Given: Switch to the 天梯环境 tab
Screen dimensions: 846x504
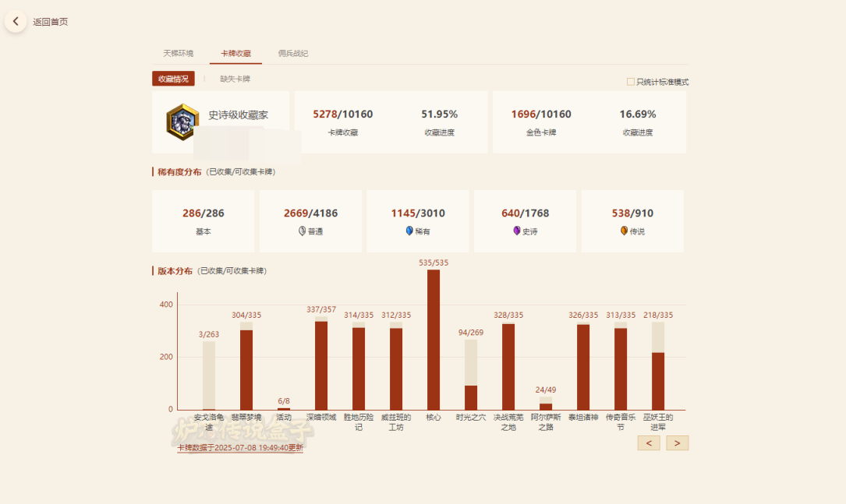Looking at the screenshot, I should point(178,54).
